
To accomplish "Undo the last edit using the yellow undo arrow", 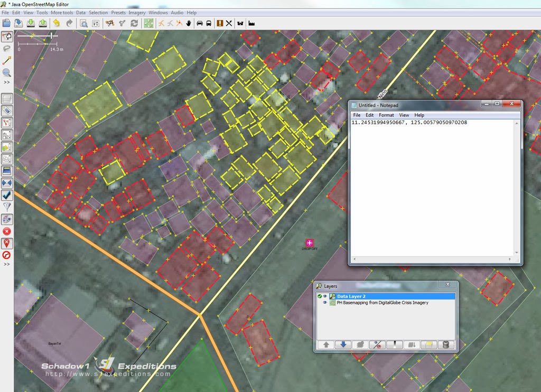I will pyautogui.click(x=57, y=23).
